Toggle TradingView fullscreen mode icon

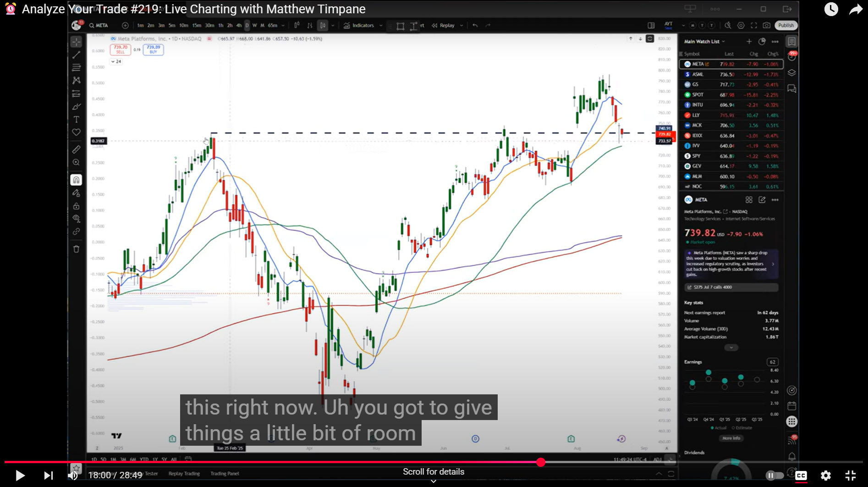754,25
